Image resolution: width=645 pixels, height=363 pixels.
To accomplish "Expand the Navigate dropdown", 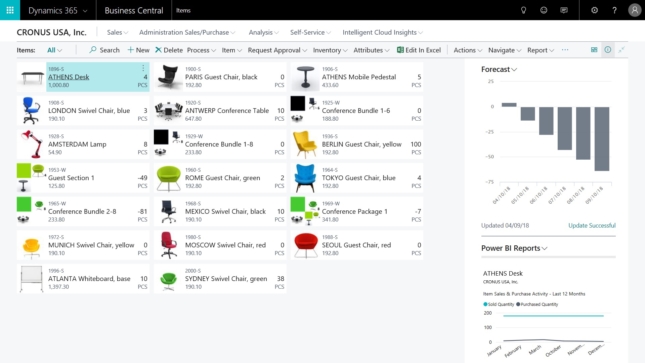I will [x=505, y=50].
